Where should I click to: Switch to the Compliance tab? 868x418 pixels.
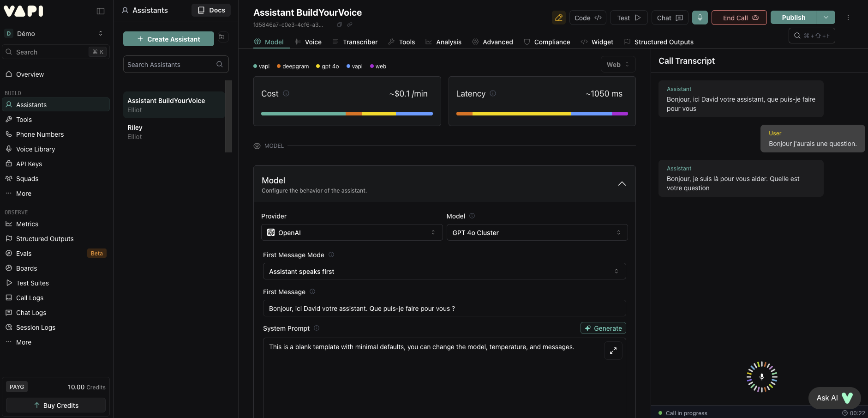[x=547, y=42]
